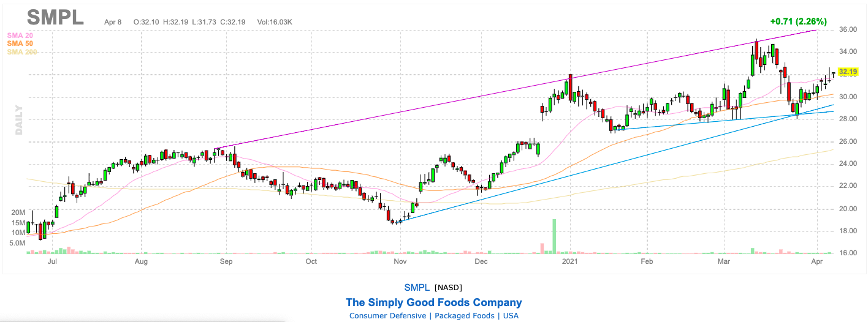The image size is (868, 322).
Task: Click the DAILY timeframe label
Action: (x=19, y=120)
